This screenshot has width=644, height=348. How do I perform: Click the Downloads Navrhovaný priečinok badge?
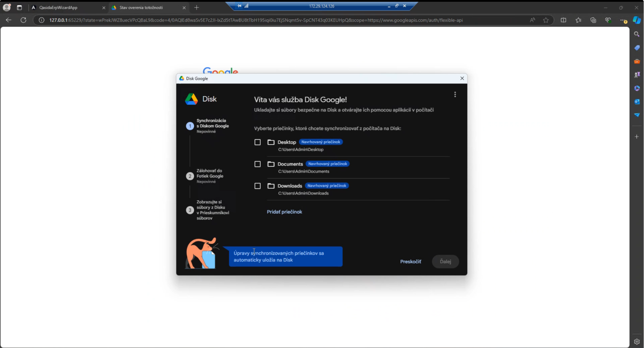(327, 186)
